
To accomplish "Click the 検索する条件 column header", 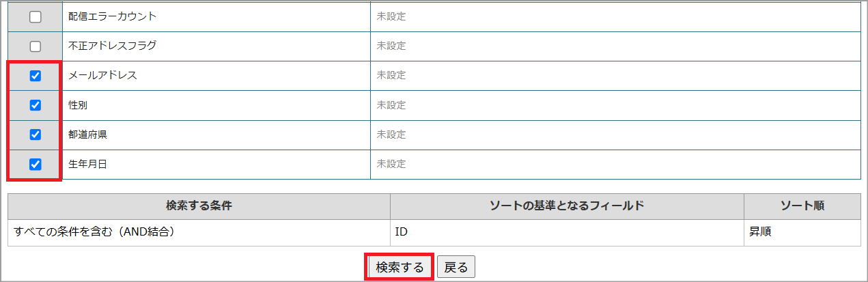I will 199,206.
